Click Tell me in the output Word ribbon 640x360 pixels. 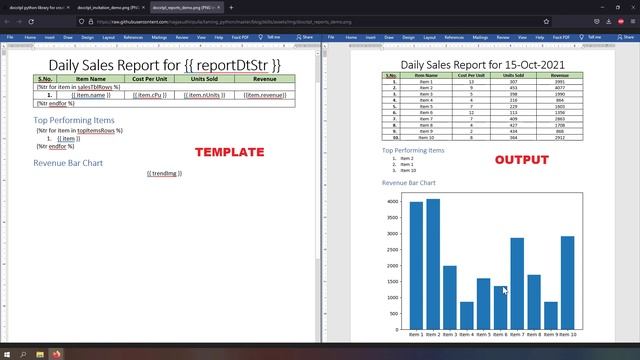tap(590, 37)
